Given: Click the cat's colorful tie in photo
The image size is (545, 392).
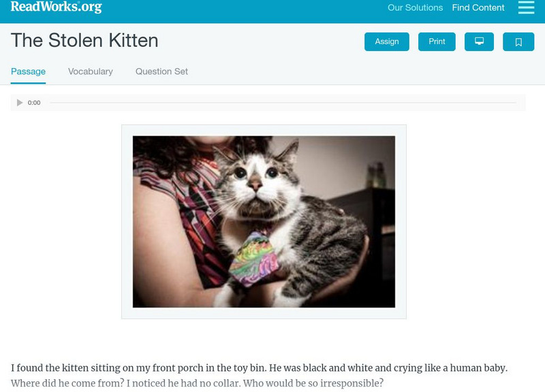Looking at the screenshot, I should 254,259.
